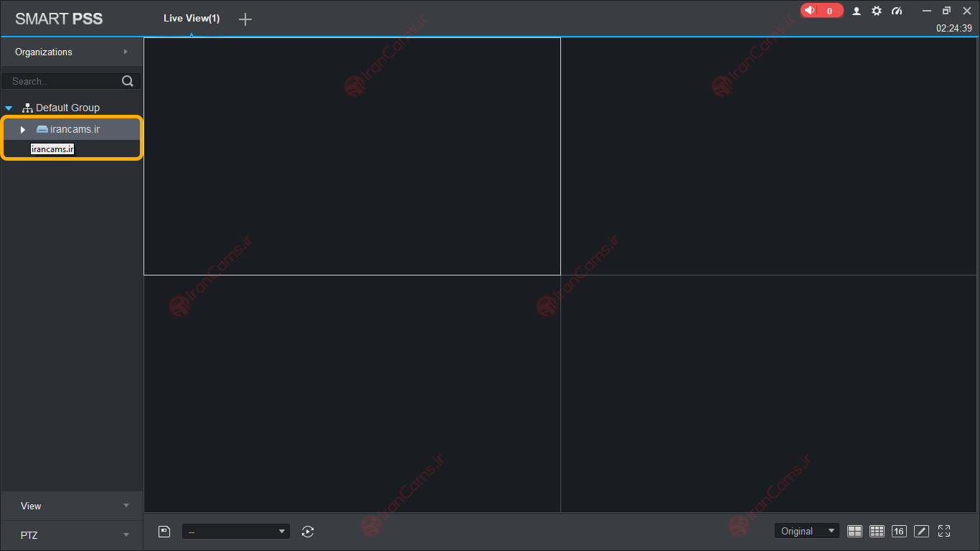Image resolution: width=980 pixels, height=551 pixels.
Task: Open the alarm event counter
Action: (821, 11)
